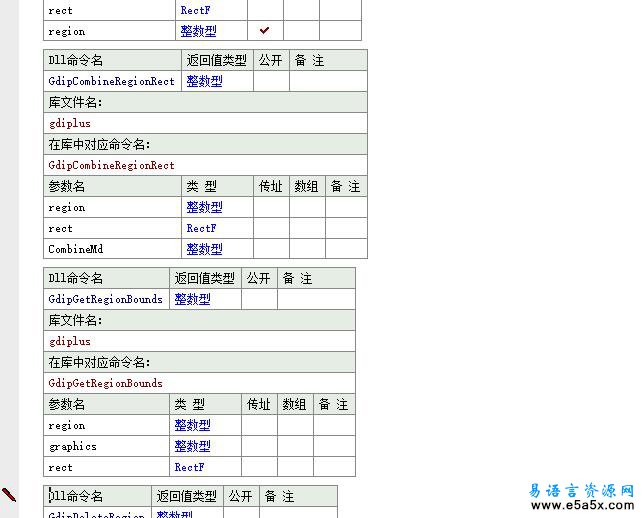Select region parameter in GdipCombineRegionRect table
The image size is (643, 518).
pyautogui.click(x=112, y=208)
